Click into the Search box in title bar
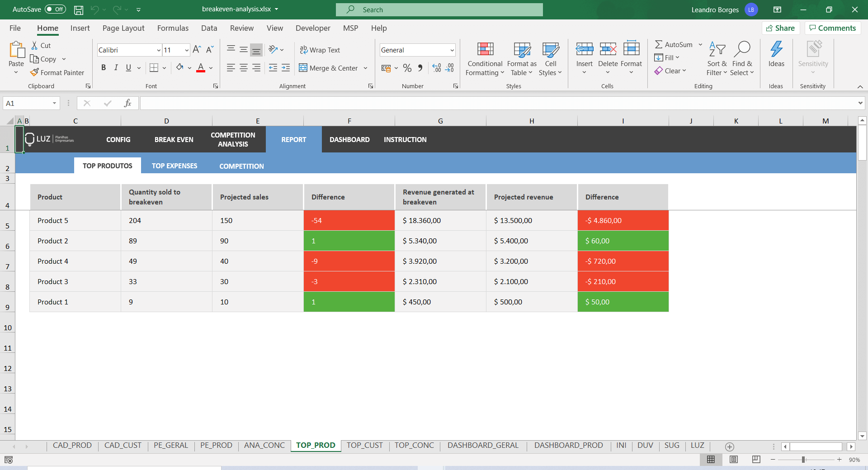The width and height of the screenshot is (868, 470). pos(439,9)
